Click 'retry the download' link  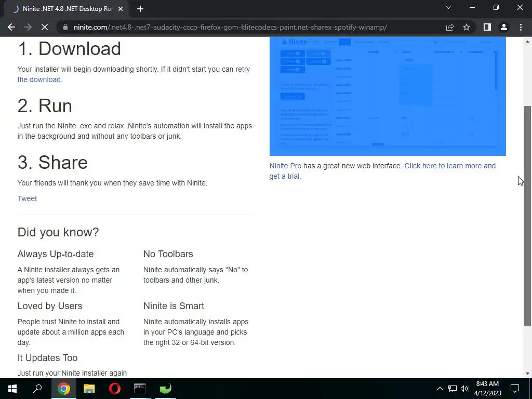pyautogui.click(x=134, y=74)
